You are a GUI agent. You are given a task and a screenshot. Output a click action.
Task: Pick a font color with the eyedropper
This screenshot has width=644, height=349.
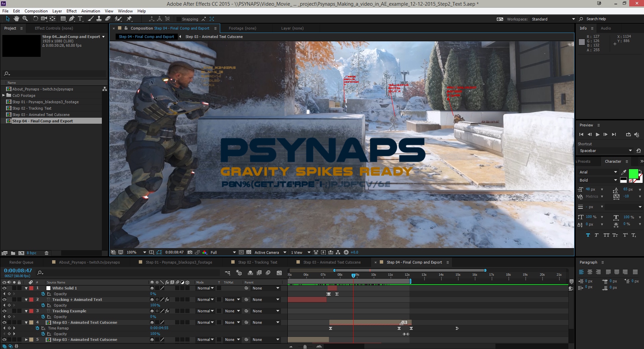coord(624,172)
